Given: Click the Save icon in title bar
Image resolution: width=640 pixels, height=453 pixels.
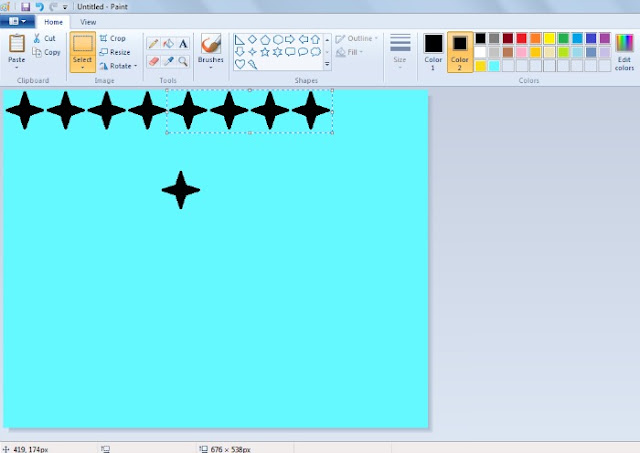Looking at the screenshot, I should pos(26,7).
